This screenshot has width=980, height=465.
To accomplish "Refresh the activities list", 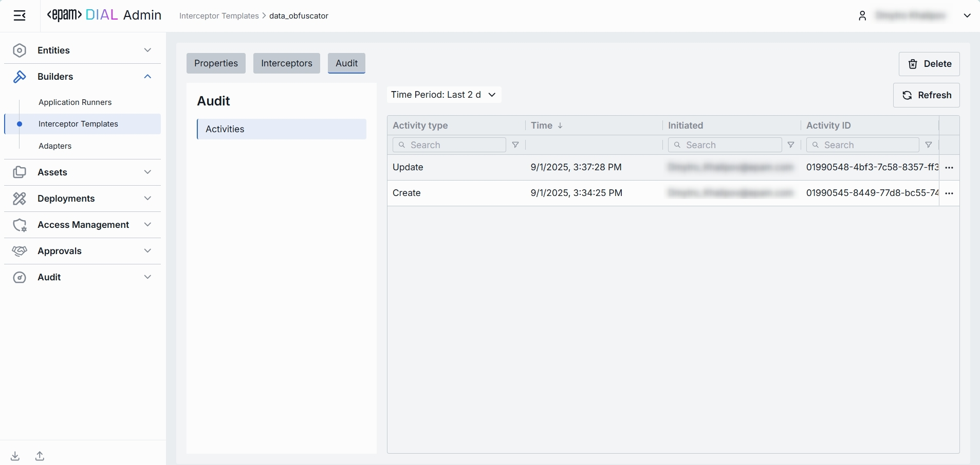I will tap(927, 95).
